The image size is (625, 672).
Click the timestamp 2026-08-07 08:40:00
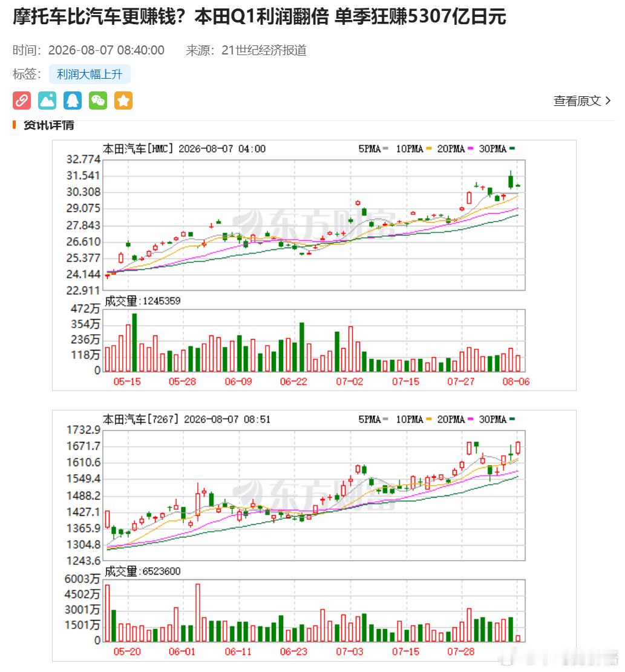pyautogui.click(x=106, y=51)
